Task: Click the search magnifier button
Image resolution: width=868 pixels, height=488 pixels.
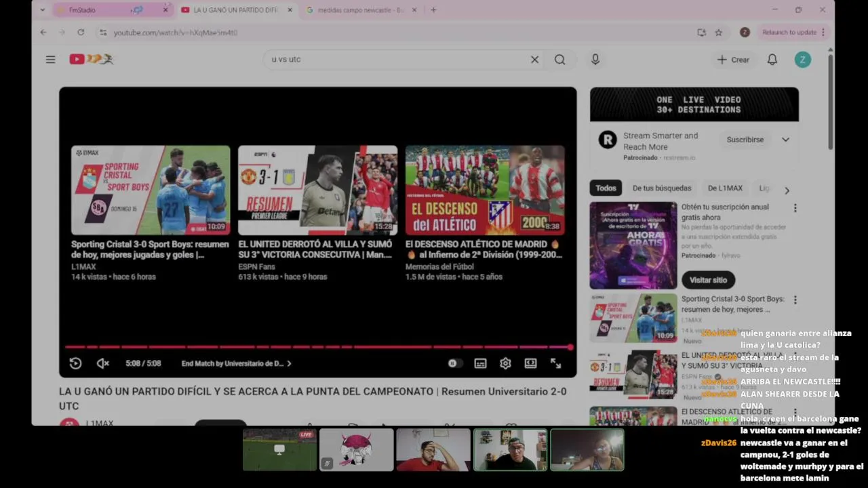Action: 559,60
